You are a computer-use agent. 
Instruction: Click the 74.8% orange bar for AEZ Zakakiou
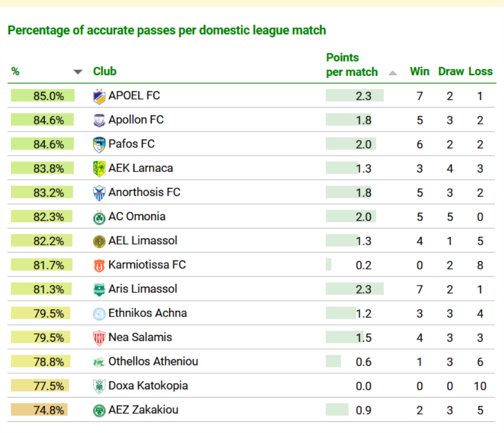point(39,410)
